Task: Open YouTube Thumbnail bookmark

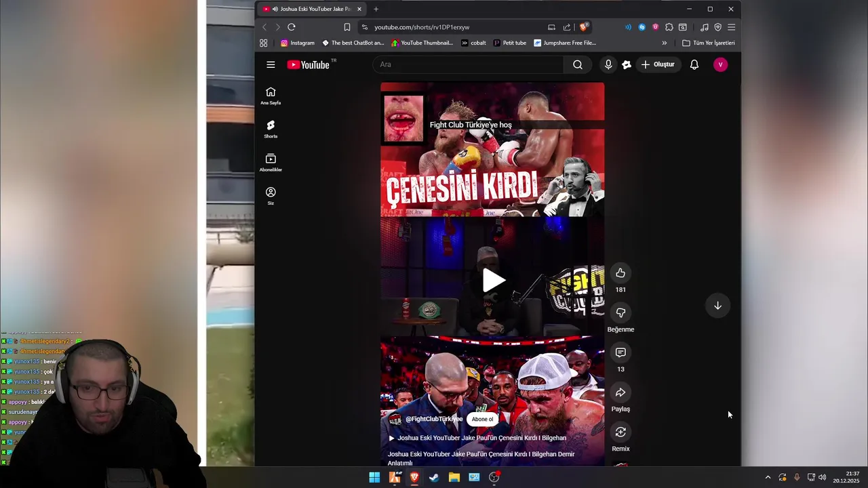Action: click(x=422, y=43)
